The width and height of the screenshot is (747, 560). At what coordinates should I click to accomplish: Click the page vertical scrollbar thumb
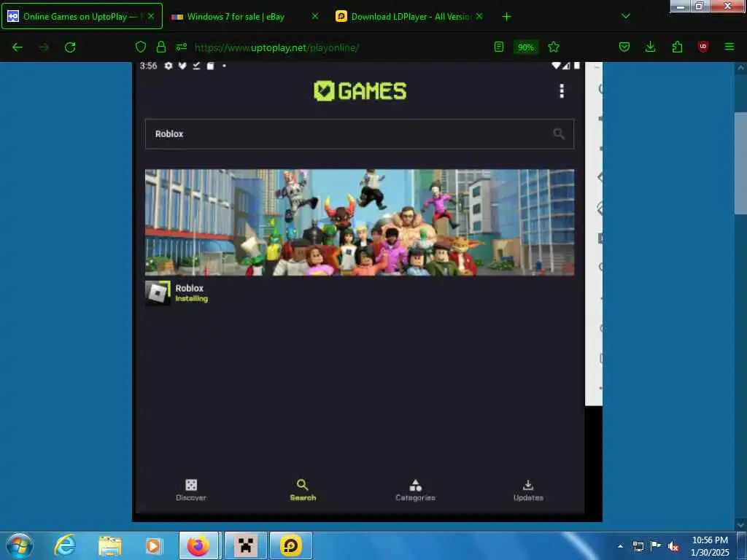[x=740, y=163]
